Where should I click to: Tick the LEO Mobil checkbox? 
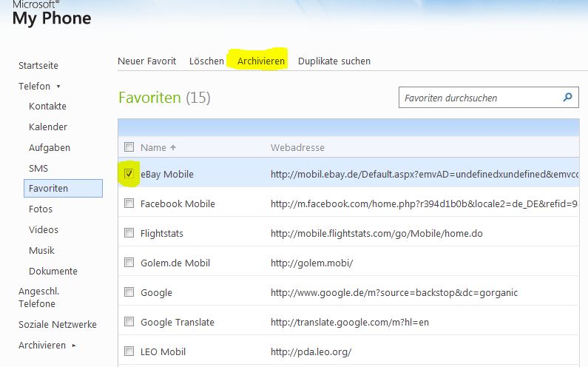(x=129, y=351)
